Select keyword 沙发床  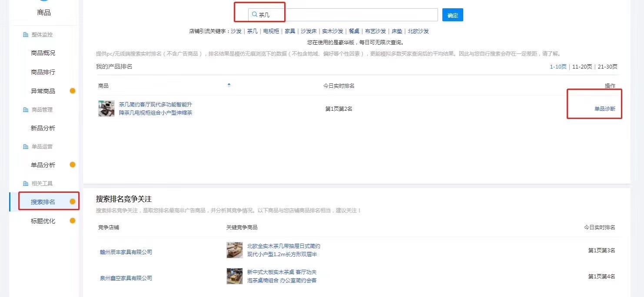(x=309, y=31)
